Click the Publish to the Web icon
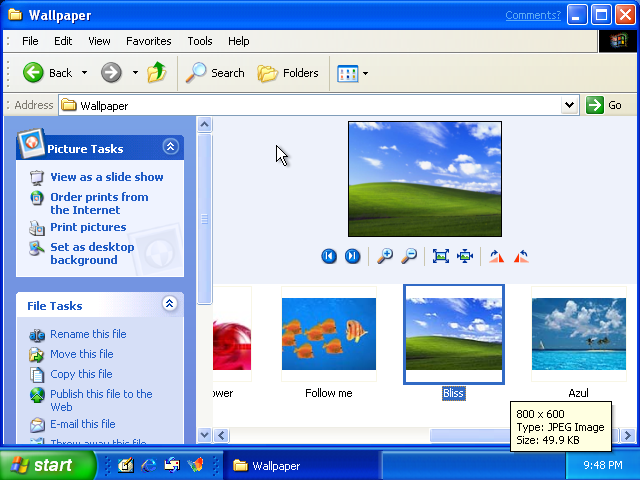Image resolution: width=640 pixels, height=480 pixels. [37, 395]
